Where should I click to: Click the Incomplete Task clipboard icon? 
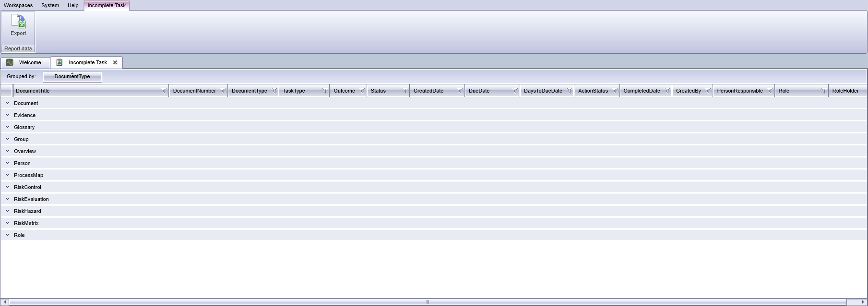tap(59, 62)
